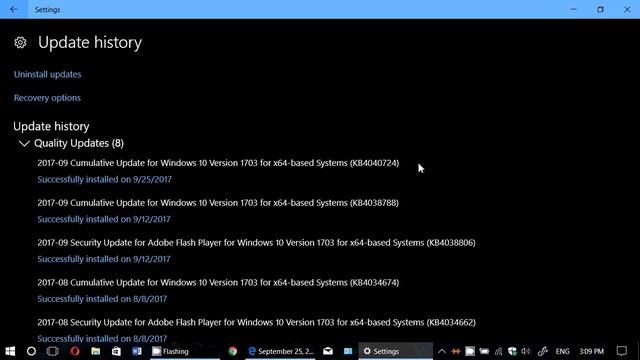Select the KB4038788 cumulative update title

click(218, 203)
